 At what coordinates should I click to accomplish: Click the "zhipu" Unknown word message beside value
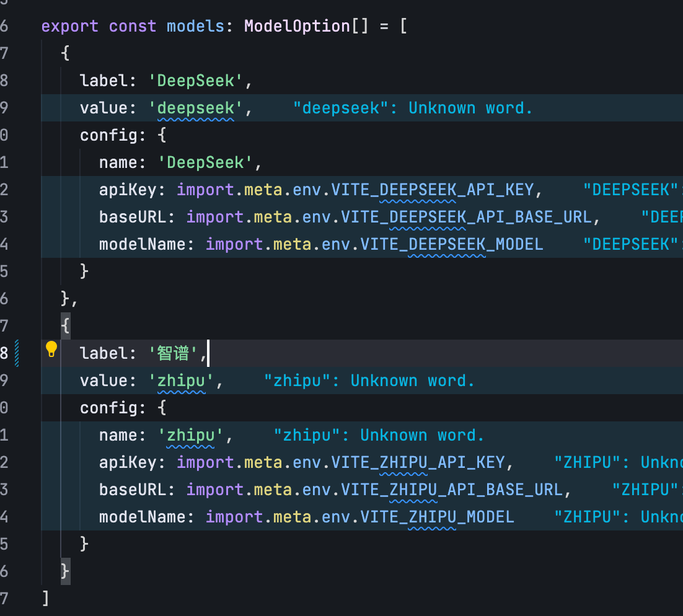tap(369, 381)
